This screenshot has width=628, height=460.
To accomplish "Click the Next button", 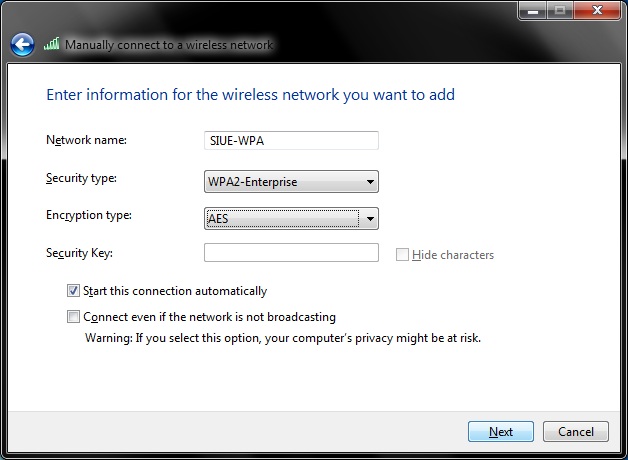I will click(x=501, y=432).
